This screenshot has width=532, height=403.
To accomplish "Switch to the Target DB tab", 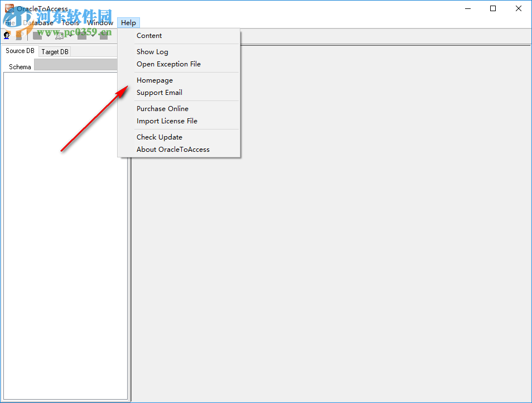I will (55, 51).
